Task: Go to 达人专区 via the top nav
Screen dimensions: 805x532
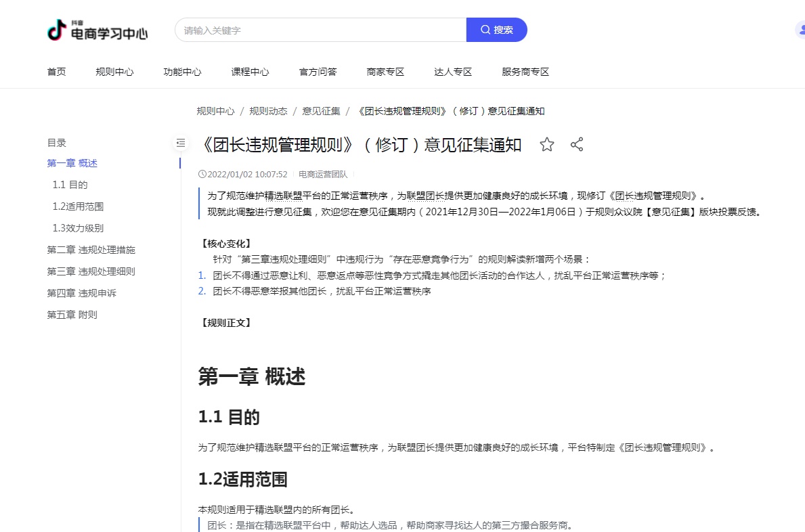Action: tap(453, 72)
